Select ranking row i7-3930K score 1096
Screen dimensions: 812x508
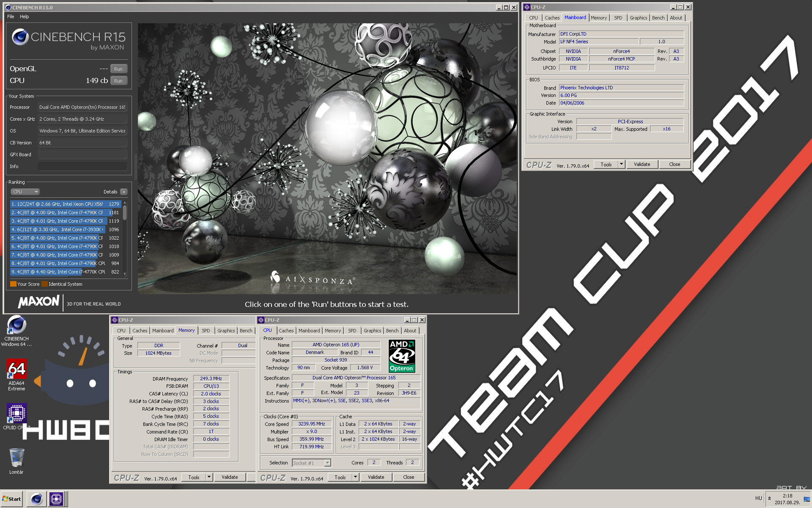(x=66, y=229)
